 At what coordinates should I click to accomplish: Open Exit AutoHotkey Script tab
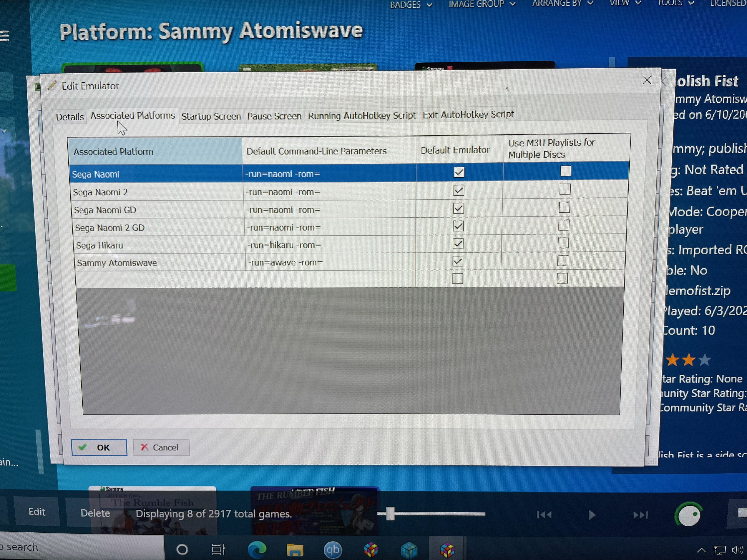tap(468, 114)
